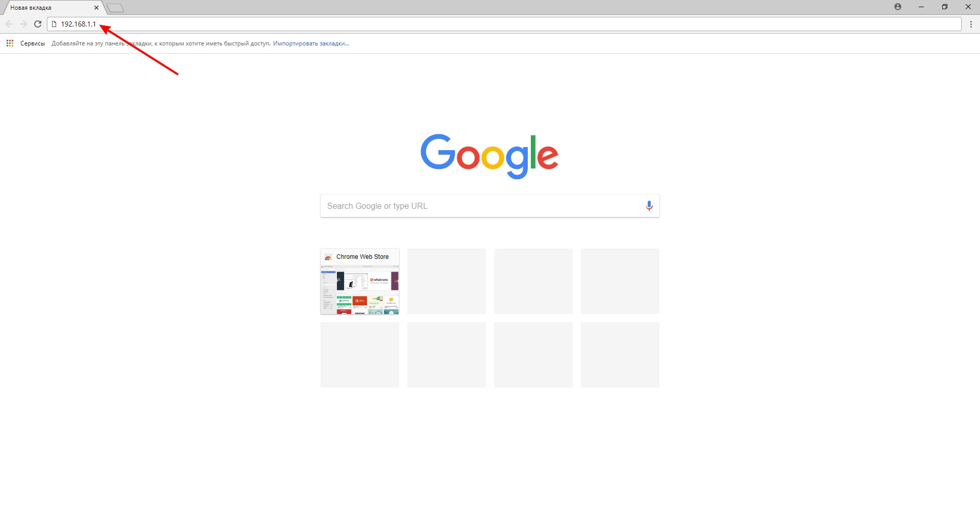This screenshot has width=980, height=531.
Task: Click the page icon in address bar
Action: pyautogui.click(x=54, y=24)
